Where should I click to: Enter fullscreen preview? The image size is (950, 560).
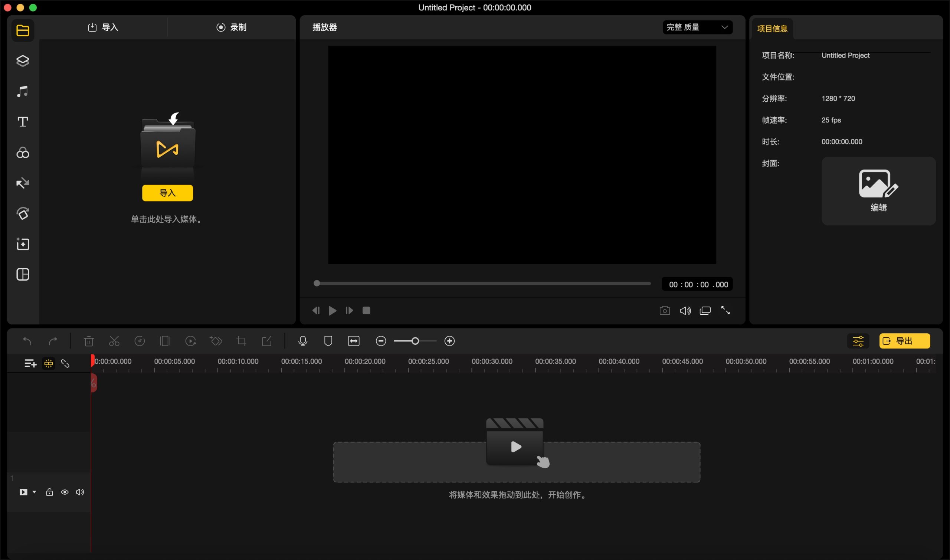coord(725,311)
